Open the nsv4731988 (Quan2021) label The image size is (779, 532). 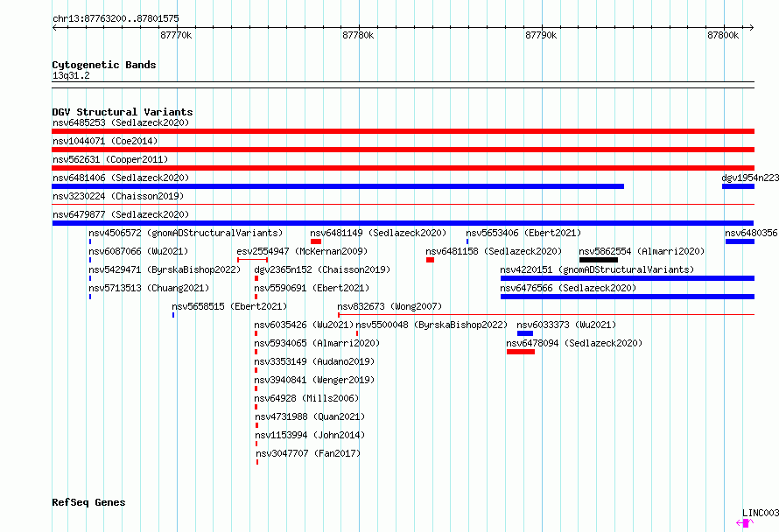click(x=310, y=416)
